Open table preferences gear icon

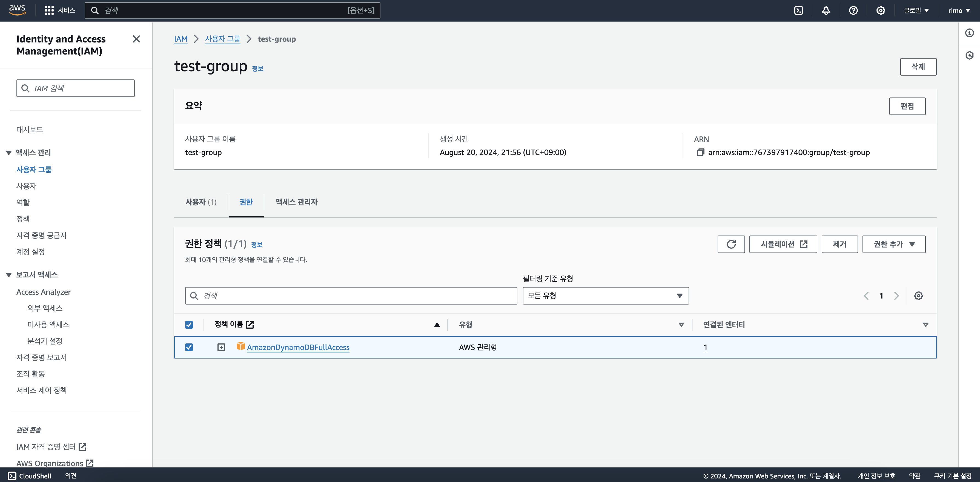coord(918,295)
